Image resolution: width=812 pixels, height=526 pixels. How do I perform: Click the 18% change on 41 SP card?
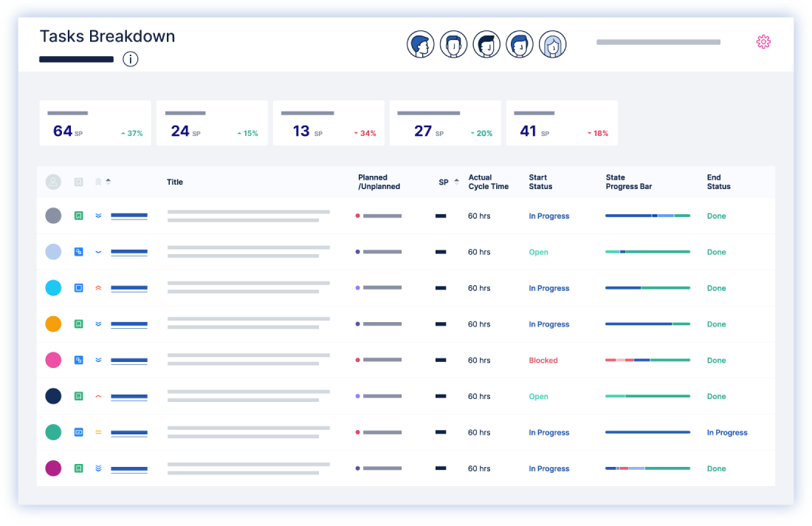point(598,133)
